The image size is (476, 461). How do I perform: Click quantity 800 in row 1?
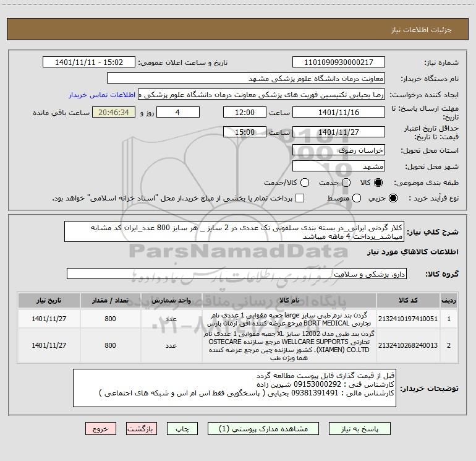pyautogui.click(x=110, y=319)
